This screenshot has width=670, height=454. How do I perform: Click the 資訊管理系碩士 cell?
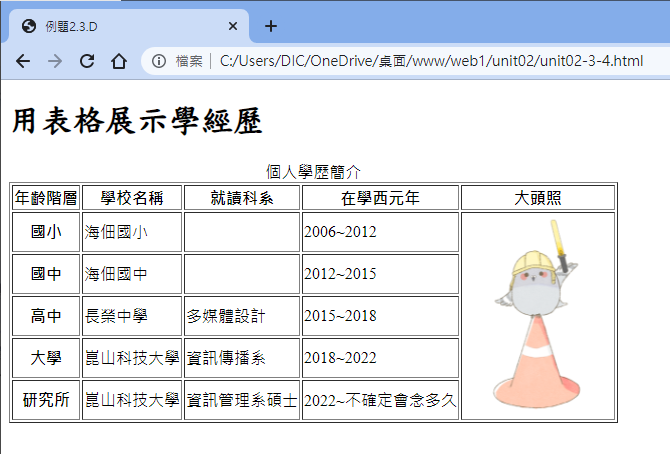point(241,400)
